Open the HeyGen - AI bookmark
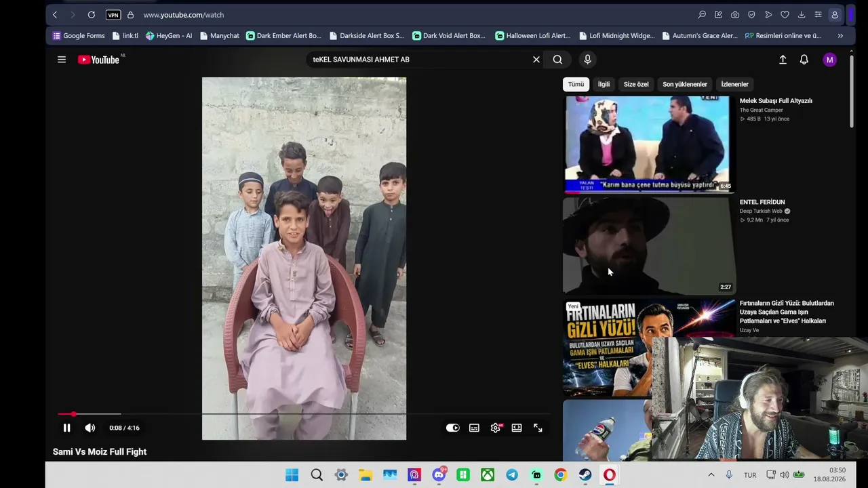The height and width of the screenshot is (488, 868). point(169,36)
